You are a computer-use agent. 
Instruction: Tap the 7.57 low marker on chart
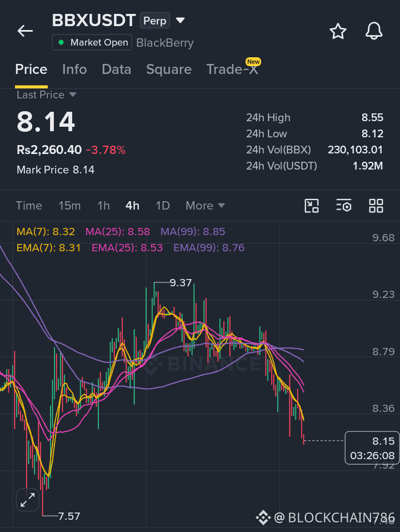point(69,516)
